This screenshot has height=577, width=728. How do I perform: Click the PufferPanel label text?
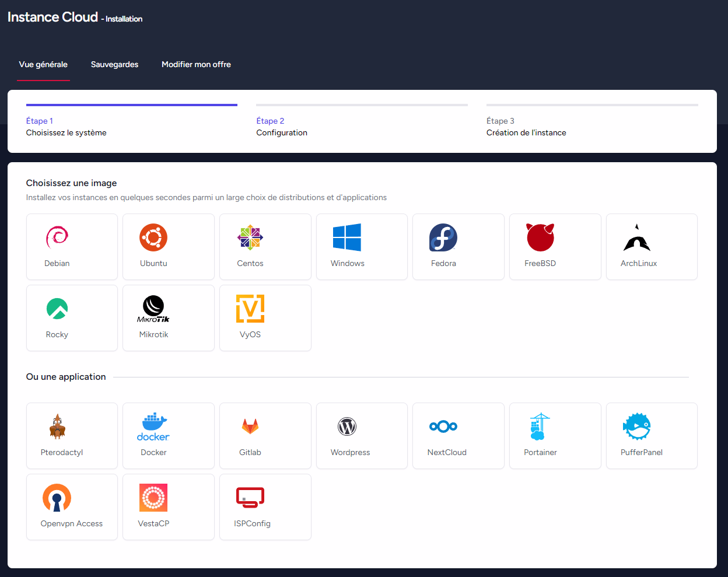tap(642, 452)
